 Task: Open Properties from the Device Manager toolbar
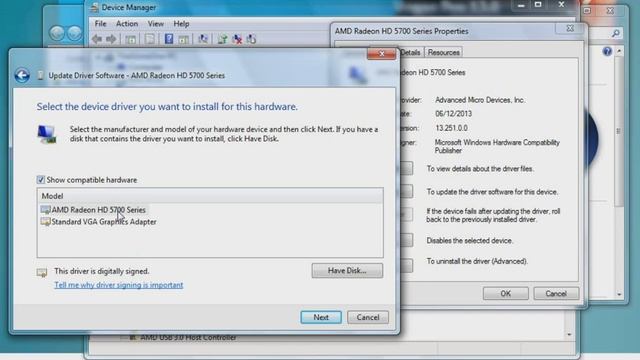point(150,39)
